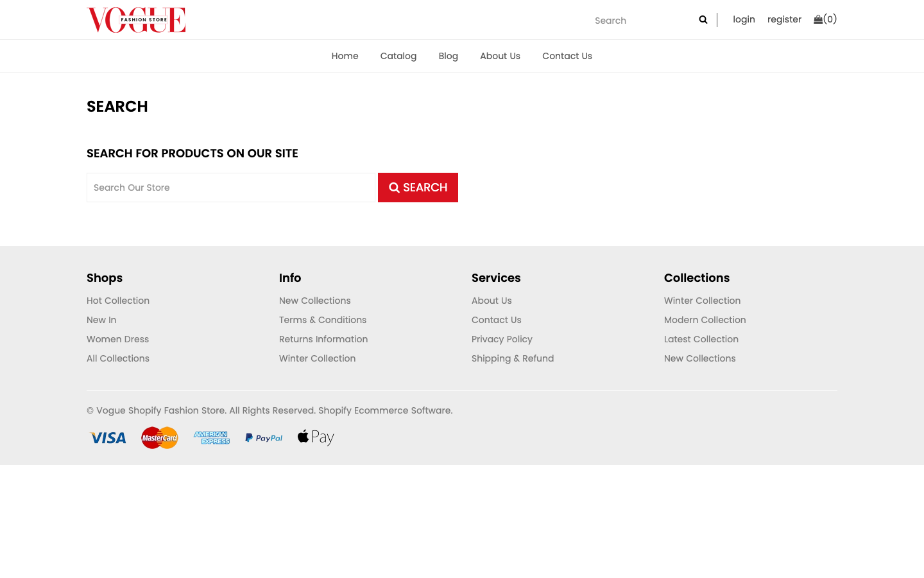
Task: Open the register link
Action: tap(784, 19)
